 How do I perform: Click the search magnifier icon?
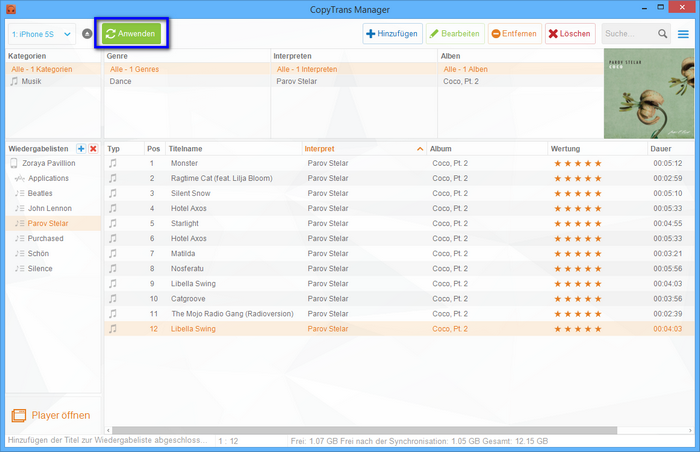click(x=662, y=34)
